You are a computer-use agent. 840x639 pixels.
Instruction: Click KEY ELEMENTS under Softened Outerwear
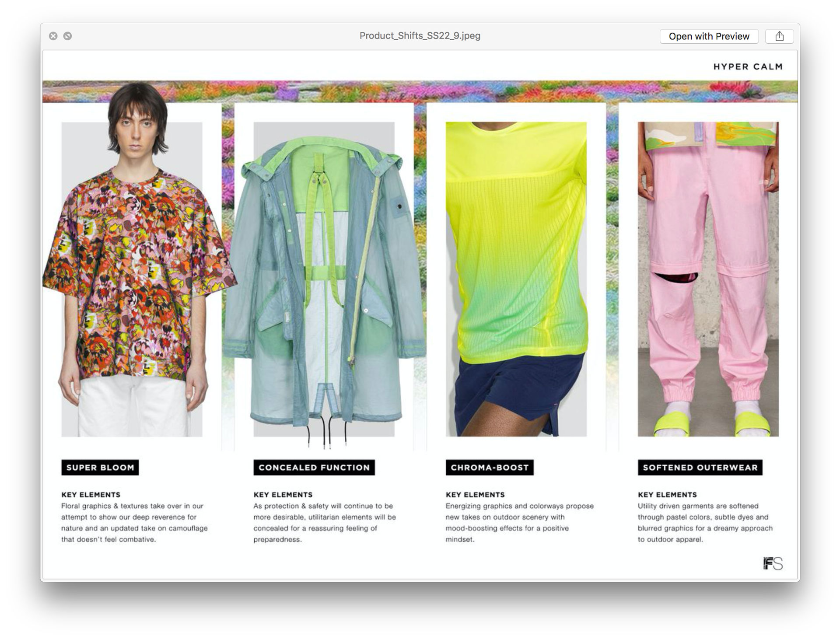click(x=667, y=495)
